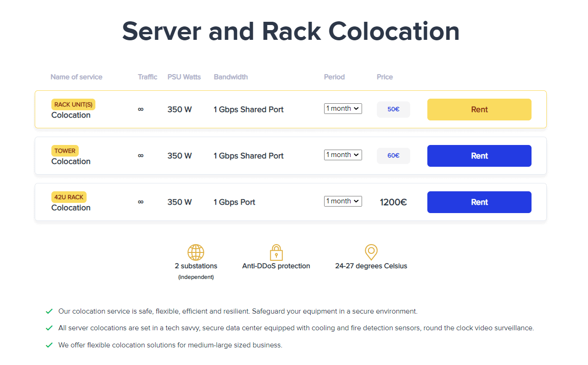588x365 pixels.
Task: Open the period dropdown for Tower colocation
Action: pos(343,155)
